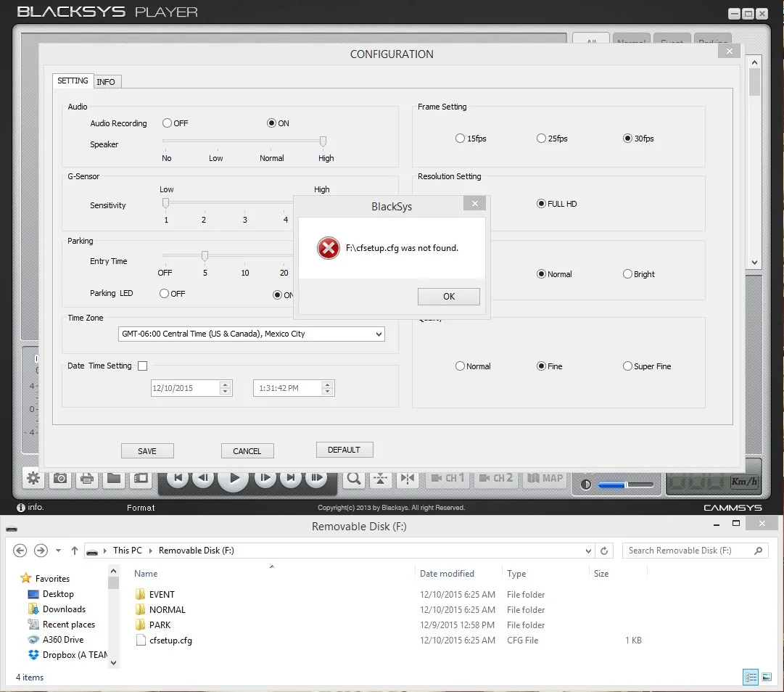Take a snapshot with the camera icon
Viewport: 784px width, 692px height.
60,478
